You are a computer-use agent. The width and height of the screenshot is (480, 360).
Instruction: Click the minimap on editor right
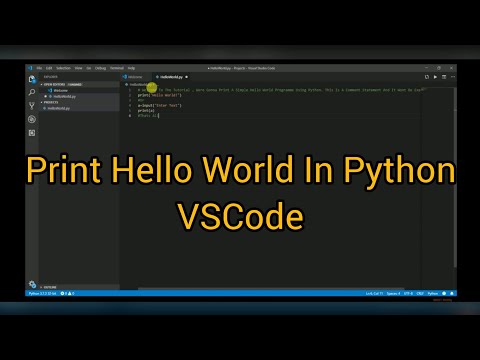click(437, 187)
